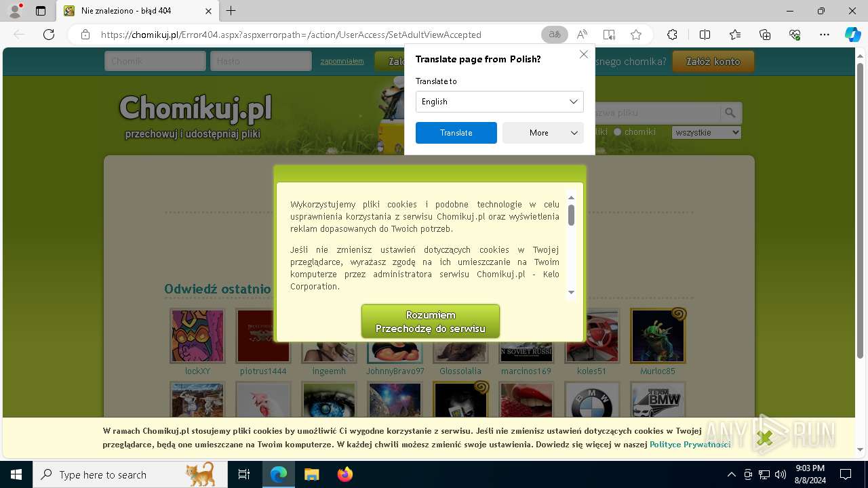This screenshot has width=868, height=488.
Task: Expand the More options dropdown
Action: 543,133
